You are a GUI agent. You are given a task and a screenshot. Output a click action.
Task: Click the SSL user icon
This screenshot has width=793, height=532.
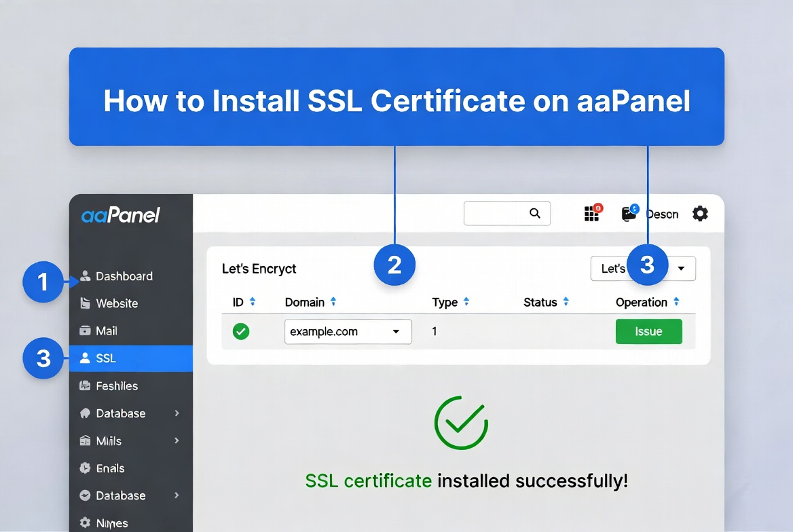[85, 358]
